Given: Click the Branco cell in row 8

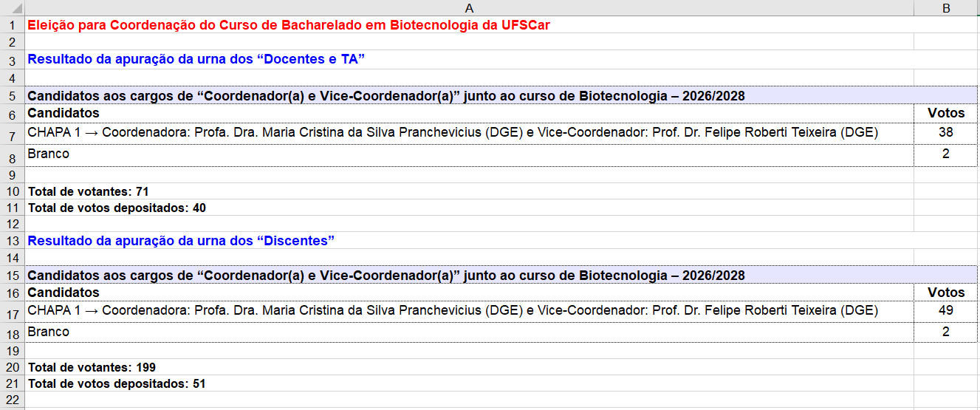Looking at the screenshot, I should coord(469,155).
